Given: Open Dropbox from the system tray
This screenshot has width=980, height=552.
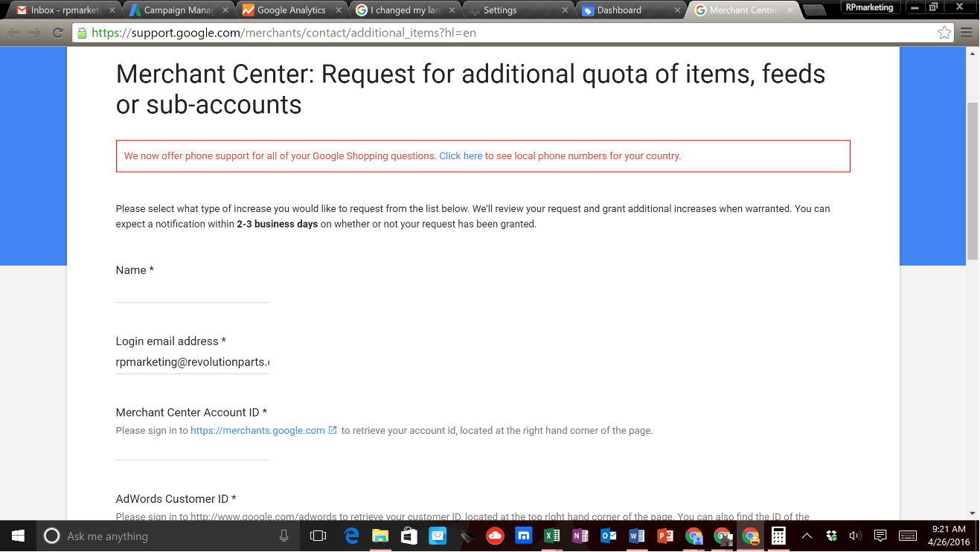Looking at the screenshot, I should (x=831, y=536).
